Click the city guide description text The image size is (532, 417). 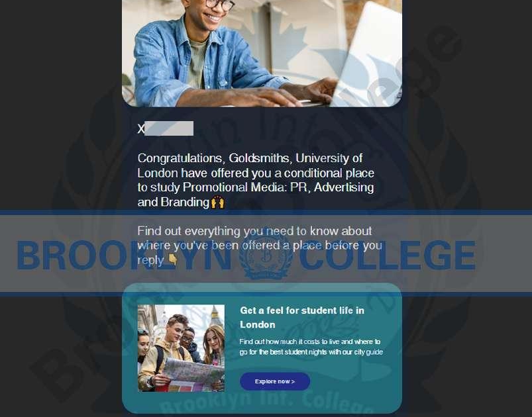311,347
